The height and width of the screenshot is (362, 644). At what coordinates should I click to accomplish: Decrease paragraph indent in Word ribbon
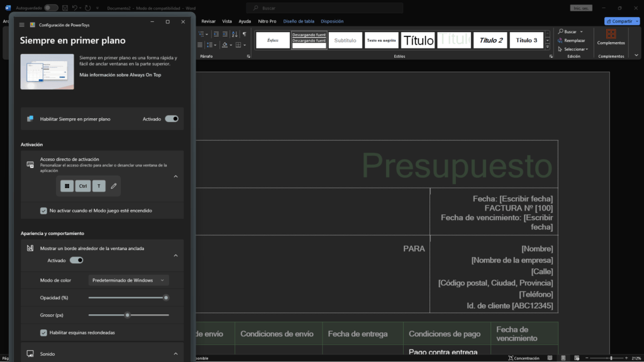[216, 34]
